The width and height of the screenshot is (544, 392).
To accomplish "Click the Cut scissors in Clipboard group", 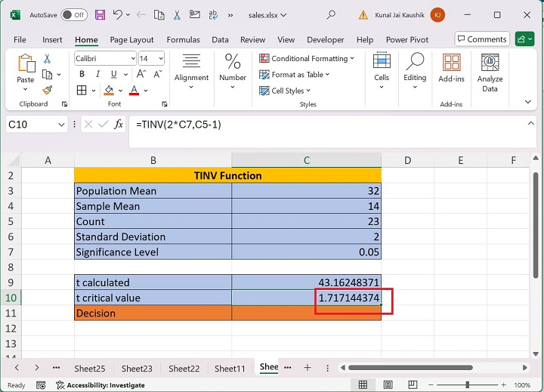I will (47, 59).
